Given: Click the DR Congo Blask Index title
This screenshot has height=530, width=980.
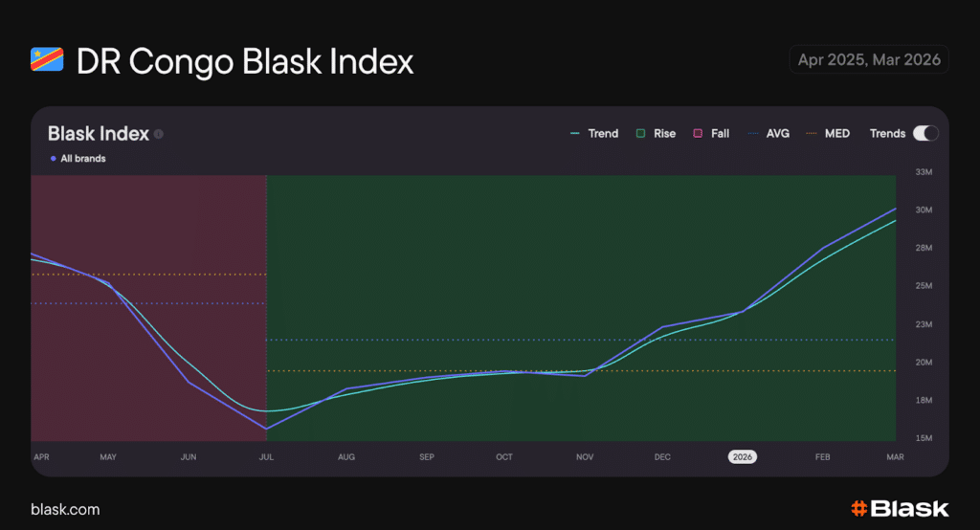Looking at the screenshot, I should (x=245, y=61).
